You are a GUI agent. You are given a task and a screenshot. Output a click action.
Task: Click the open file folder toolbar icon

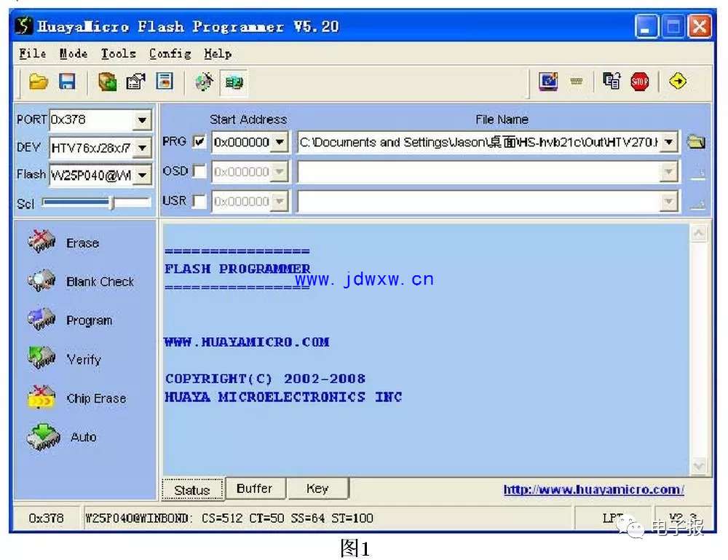point(39,82)
